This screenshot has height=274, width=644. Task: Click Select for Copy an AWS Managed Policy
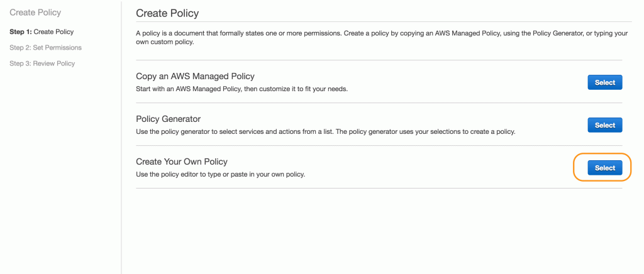click(x=605, y=82)
